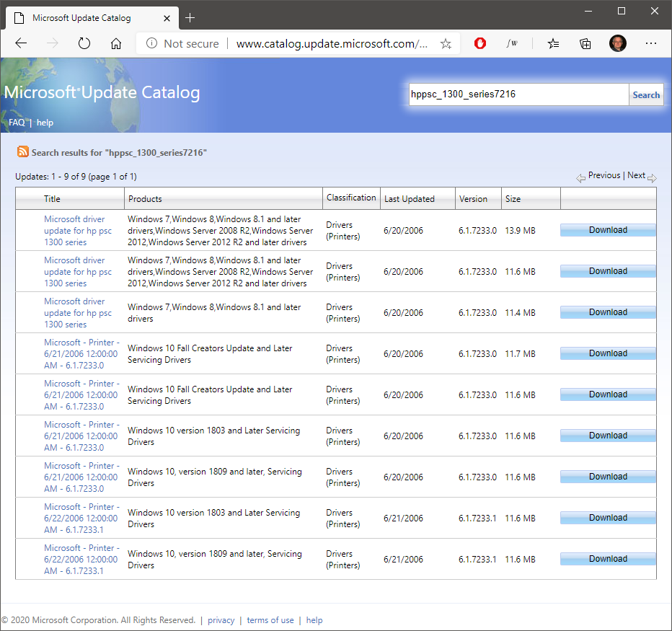Open the 11.7 MB Microsoft Printer title link
Viewport: 672px width, 631px height.
(81, 354)
